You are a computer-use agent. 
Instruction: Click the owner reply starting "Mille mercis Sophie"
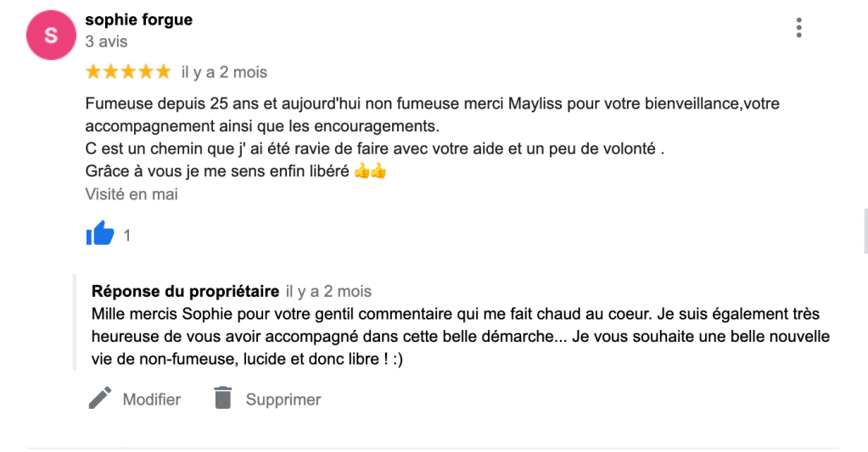[460, 337]
